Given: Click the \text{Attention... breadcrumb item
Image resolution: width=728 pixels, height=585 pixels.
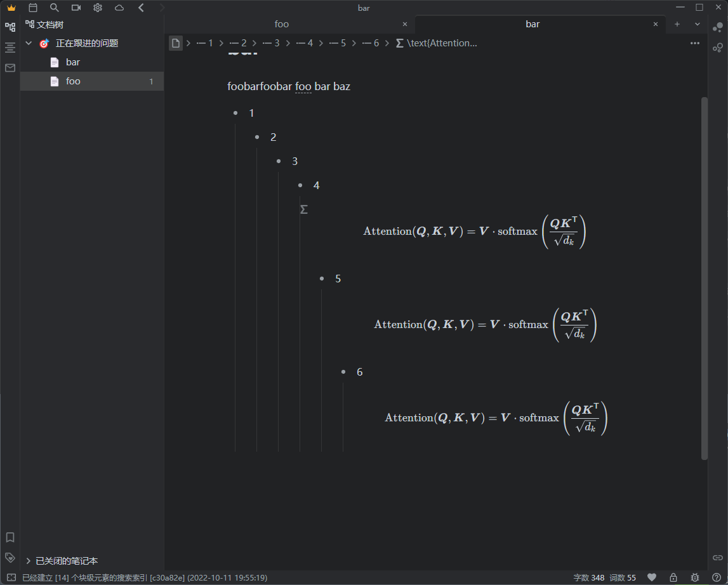Looking at the screenshot, I should (436, 43).
